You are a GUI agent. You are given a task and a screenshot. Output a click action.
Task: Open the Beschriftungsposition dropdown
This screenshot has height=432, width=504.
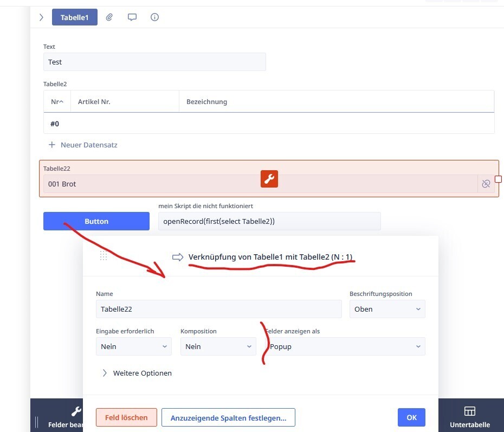pos(387,309)
